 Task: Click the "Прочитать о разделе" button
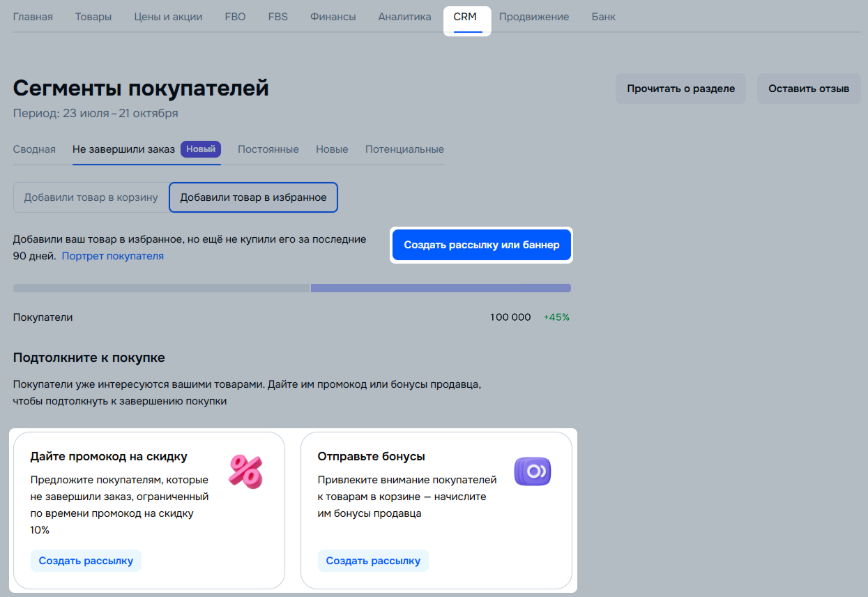pos(680,89)
